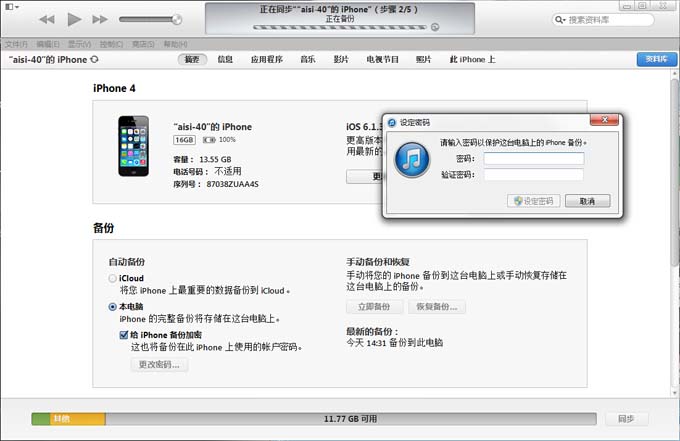Viewport: 680px width, 441px height.
Task: Open the View menu
Action: point(79,44)
